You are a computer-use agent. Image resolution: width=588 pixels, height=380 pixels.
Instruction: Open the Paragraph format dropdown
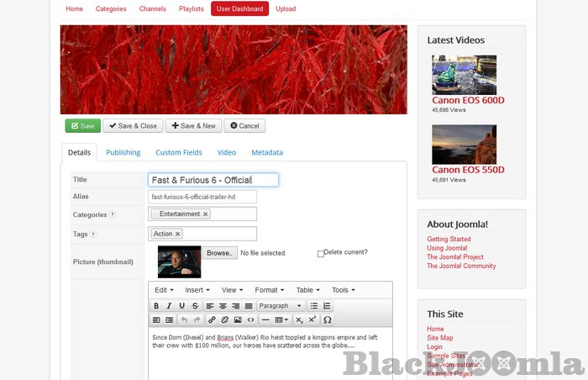pos(281,306)
